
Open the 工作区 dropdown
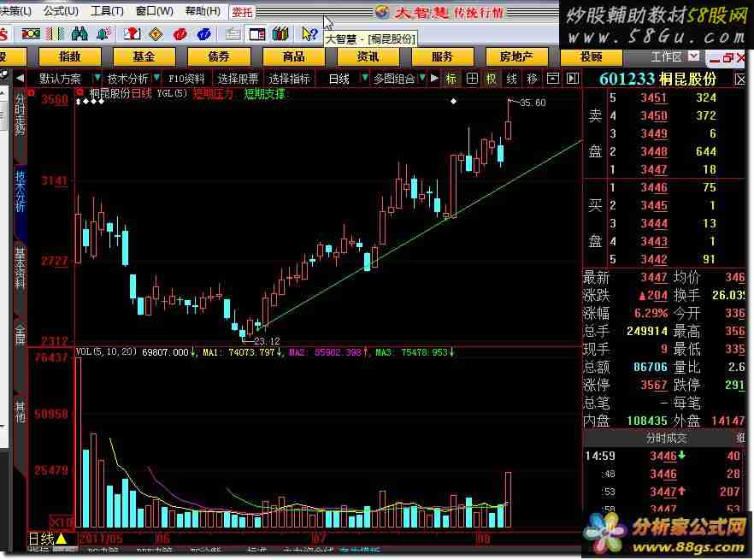coord(693,56)
